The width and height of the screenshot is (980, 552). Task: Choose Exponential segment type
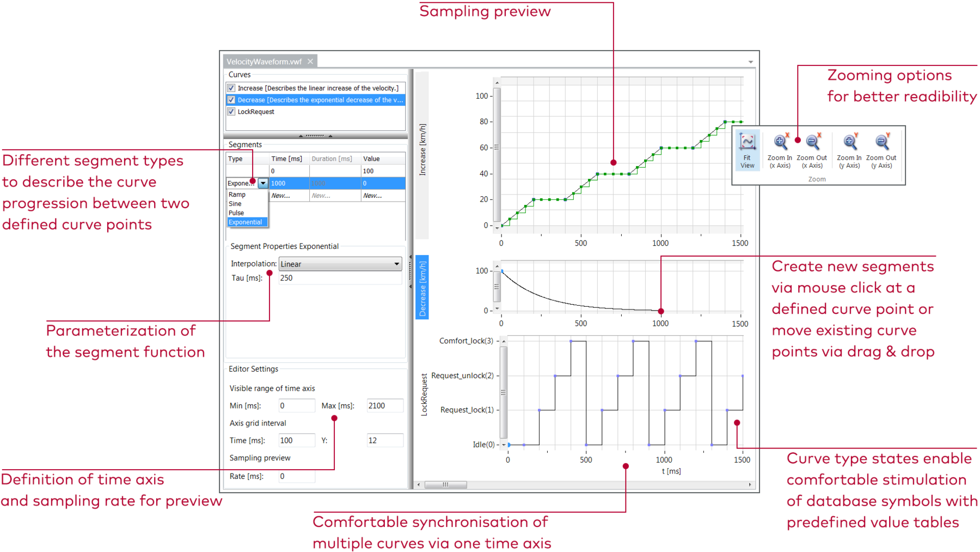pos(247,222)
